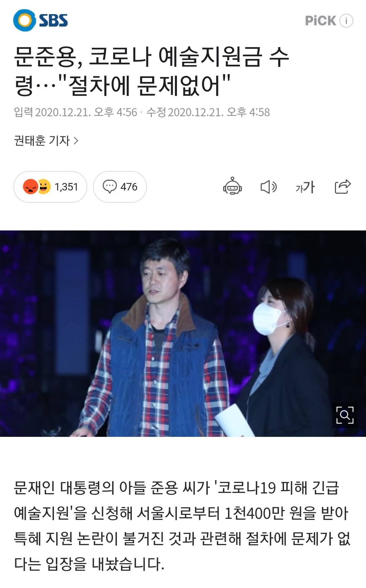This screenshot has height=588, width=366.
Task: Tap the article headline text
Action: 151,70
